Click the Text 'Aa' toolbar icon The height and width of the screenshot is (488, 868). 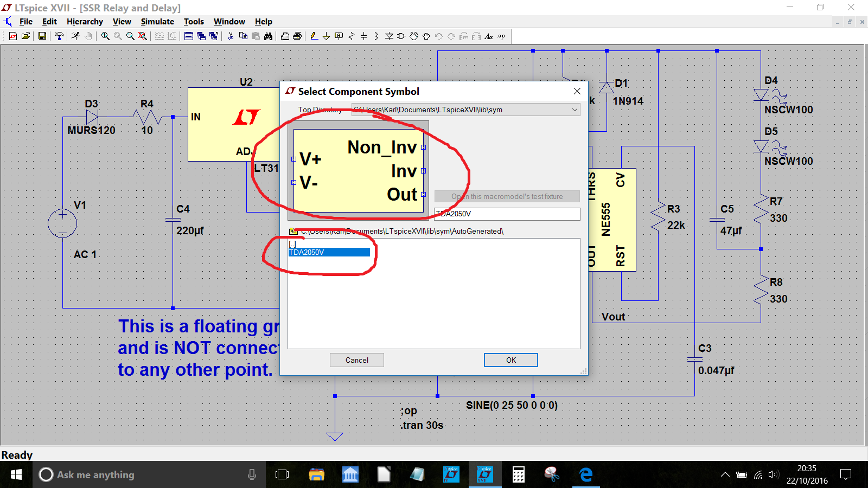click(489, 36)
